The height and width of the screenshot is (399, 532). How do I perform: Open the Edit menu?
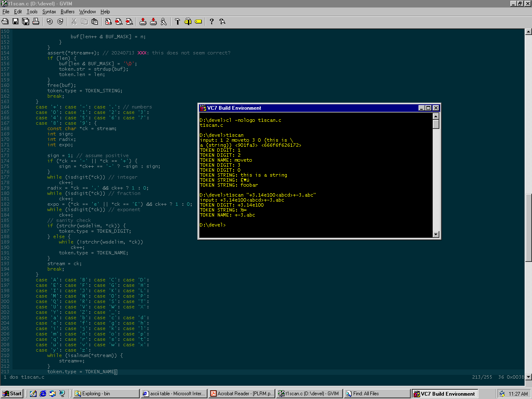tap(18, 12)
